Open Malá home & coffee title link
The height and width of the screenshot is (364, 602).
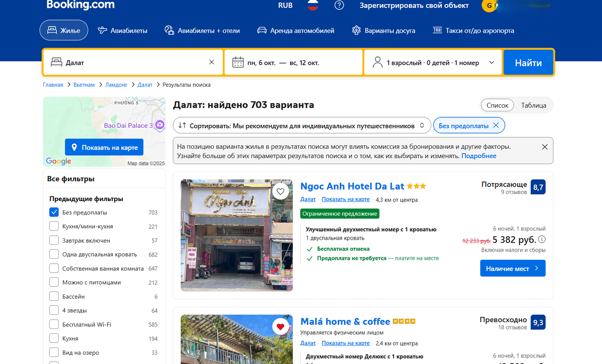(345, 321)
